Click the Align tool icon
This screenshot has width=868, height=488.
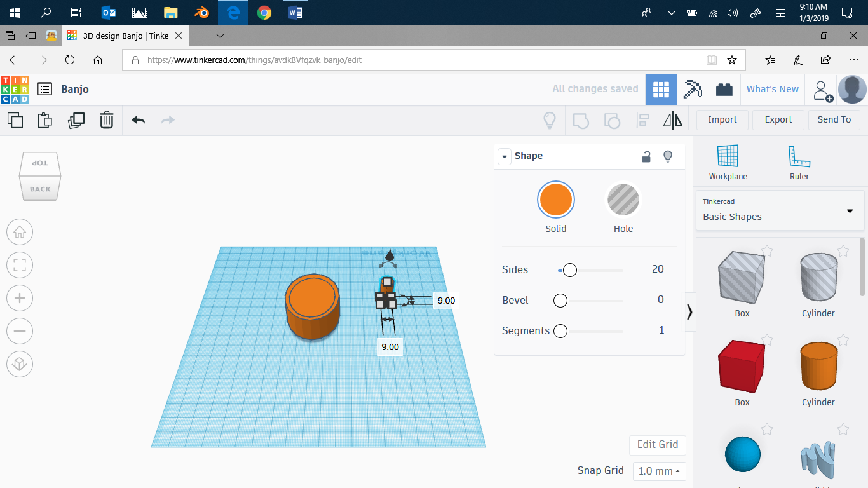[643, 120]
